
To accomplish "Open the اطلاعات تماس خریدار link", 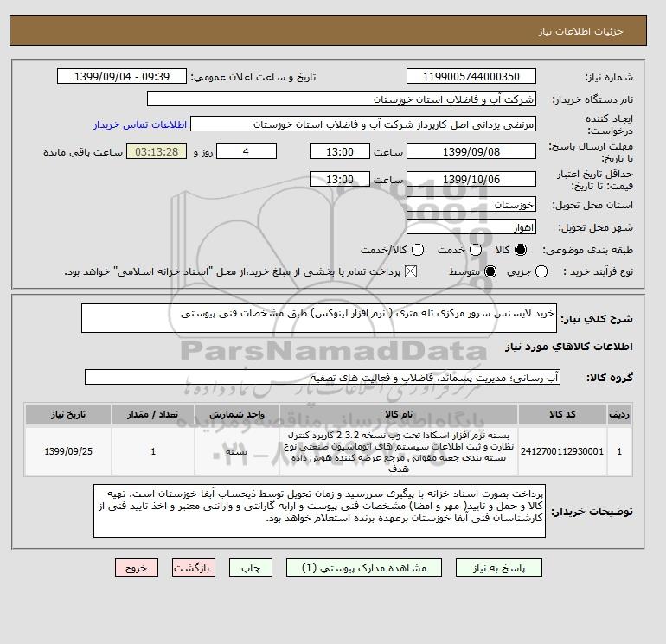I will (140, 124).
